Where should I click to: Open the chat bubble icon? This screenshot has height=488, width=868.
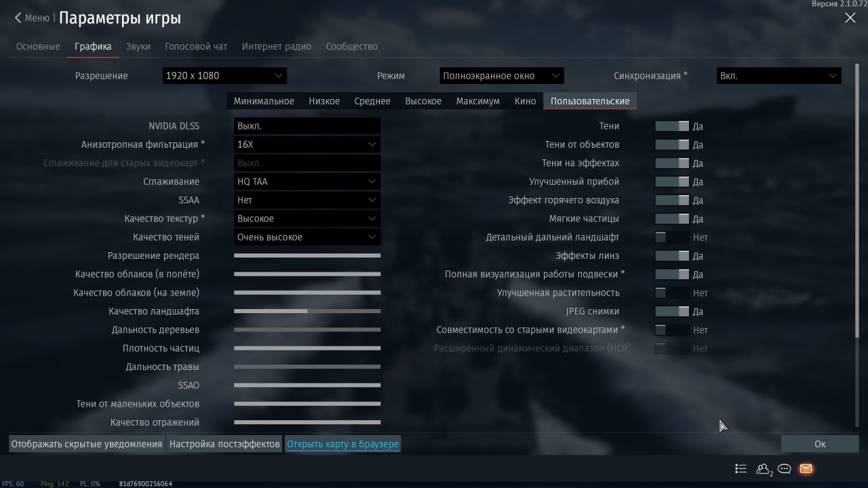785,468
